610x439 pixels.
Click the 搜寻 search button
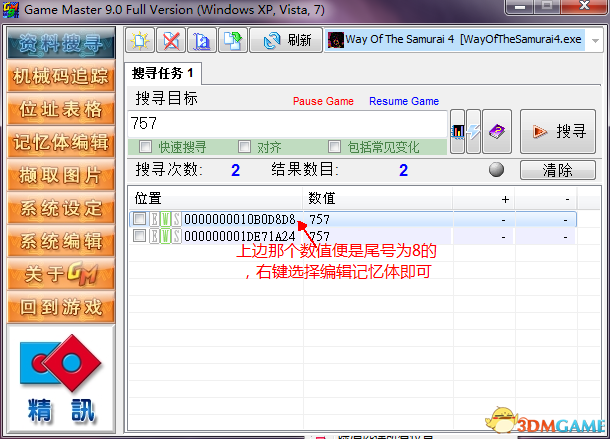(558, 132)
